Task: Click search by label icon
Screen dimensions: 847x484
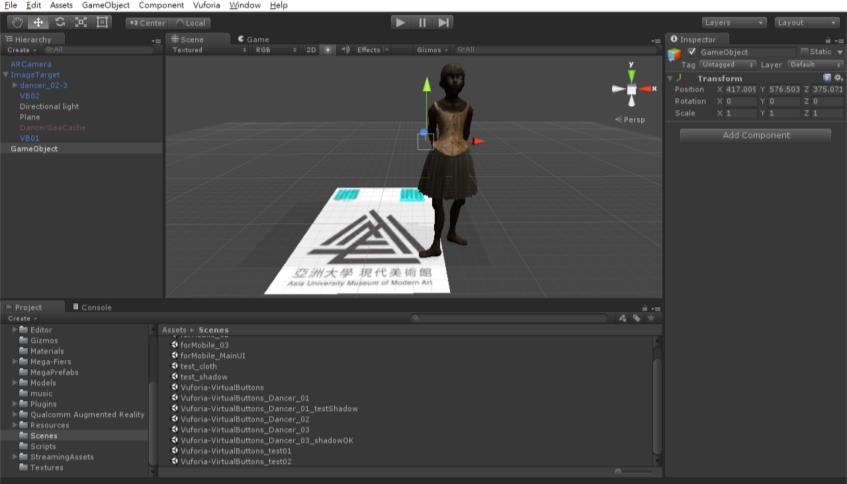Action: 636,318
